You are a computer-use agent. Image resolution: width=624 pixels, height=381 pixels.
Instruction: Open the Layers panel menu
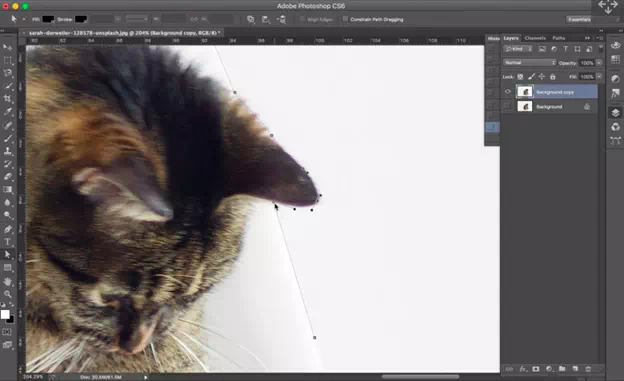(600, 38)
